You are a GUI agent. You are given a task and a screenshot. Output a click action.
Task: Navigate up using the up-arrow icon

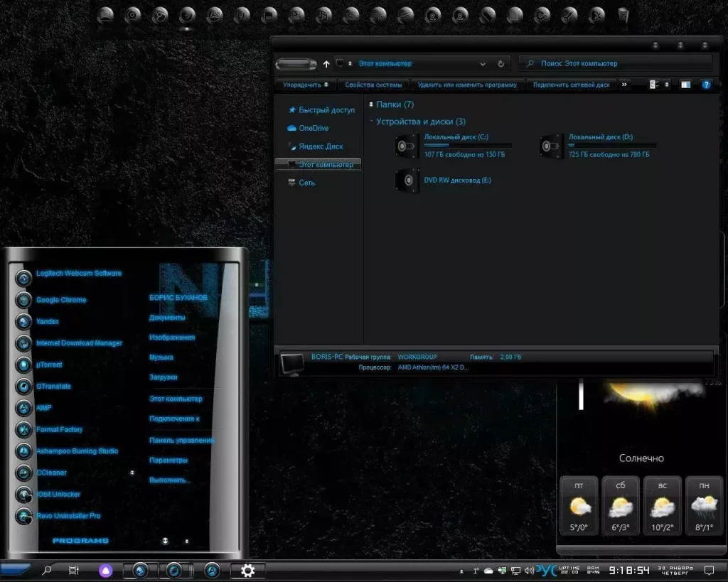coord(326,63)
